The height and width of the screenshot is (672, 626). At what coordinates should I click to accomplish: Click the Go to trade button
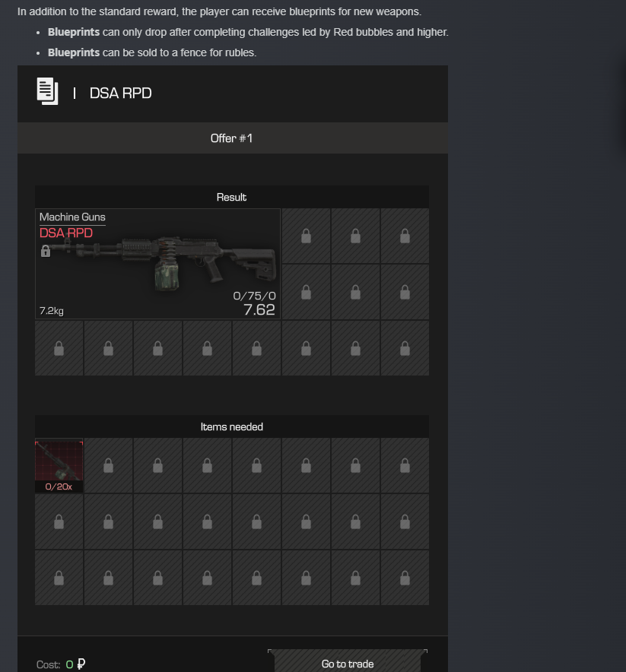pyautogui.click(x=348, y=663)
